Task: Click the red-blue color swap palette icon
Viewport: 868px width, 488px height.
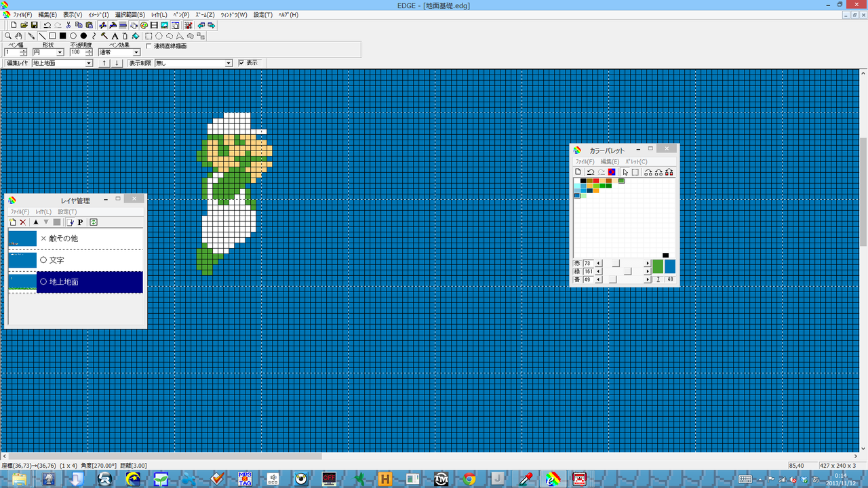Action: click(x=612, y=172)
